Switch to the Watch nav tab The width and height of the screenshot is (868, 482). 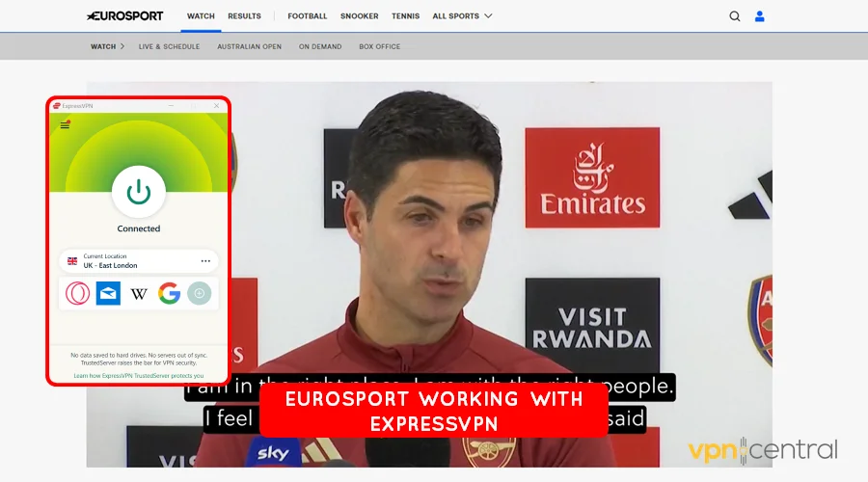point(201,16)
